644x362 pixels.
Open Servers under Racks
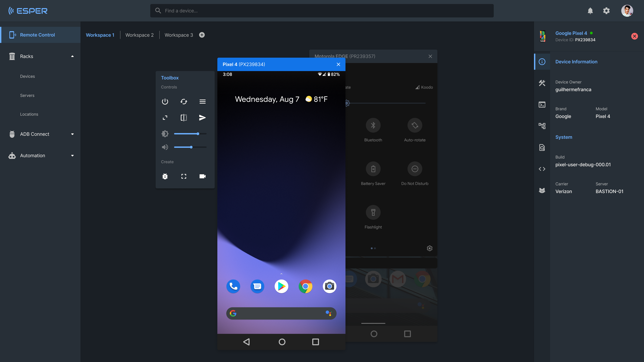point(27,95)
